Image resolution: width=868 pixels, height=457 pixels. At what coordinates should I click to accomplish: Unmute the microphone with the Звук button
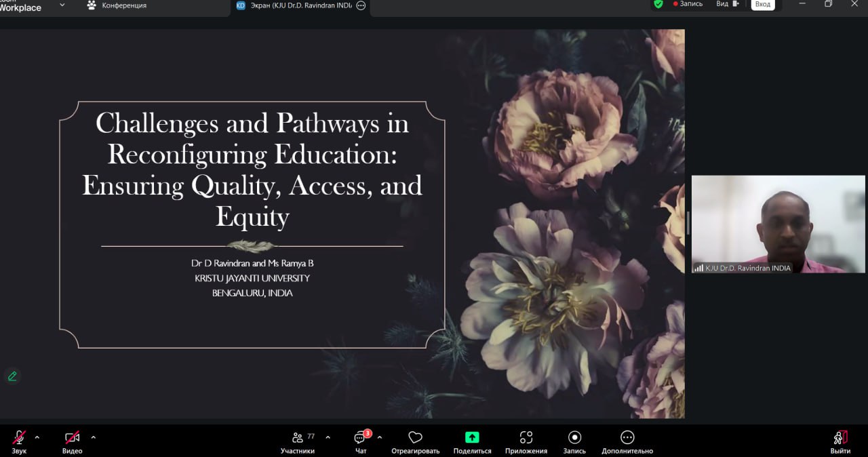pyautogui.click(x=19, y=438)
